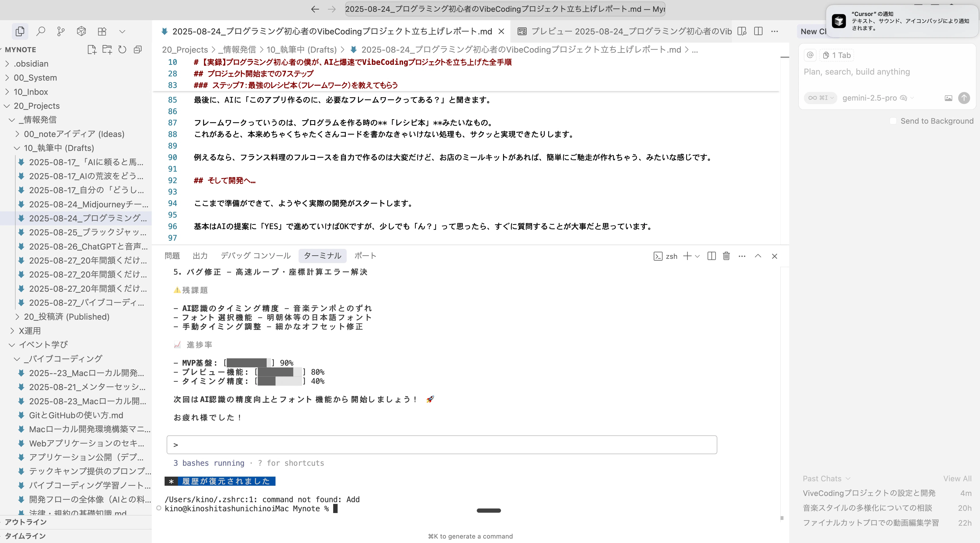Select the zsh terminal entry
This screenshot has width=980, height=543.
(x=665, y=256)
